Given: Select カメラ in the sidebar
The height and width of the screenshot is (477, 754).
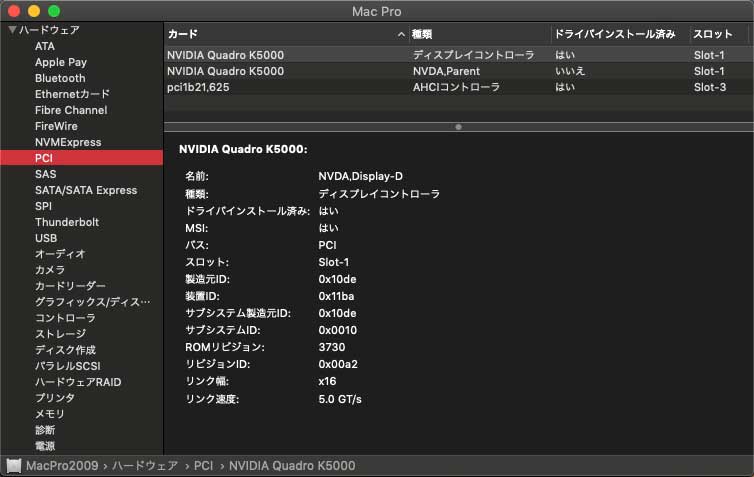Looking at the screenshot, I should click(x=50, y=270).
